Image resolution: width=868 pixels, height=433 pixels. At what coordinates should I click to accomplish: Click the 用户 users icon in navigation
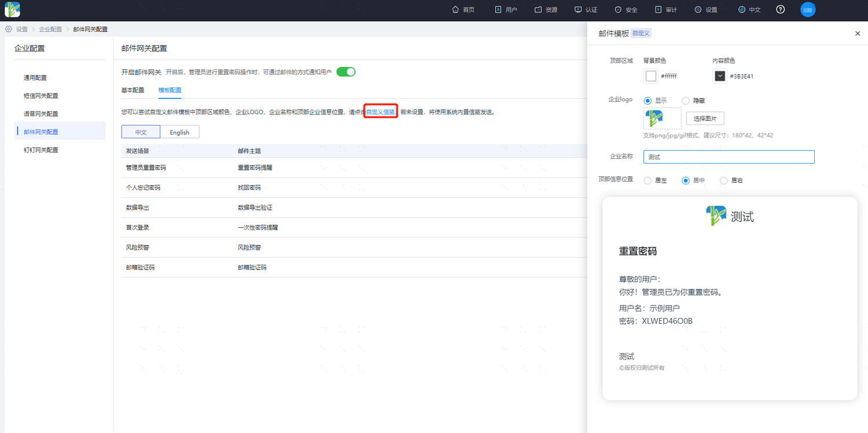[x=498, y=10]
